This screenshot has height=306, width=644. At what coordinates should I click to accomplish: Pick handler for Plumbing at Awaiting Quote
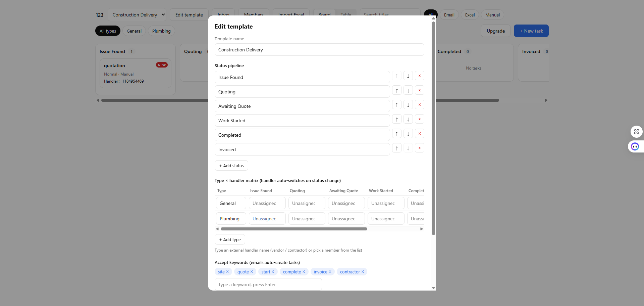tap(346, 219)
